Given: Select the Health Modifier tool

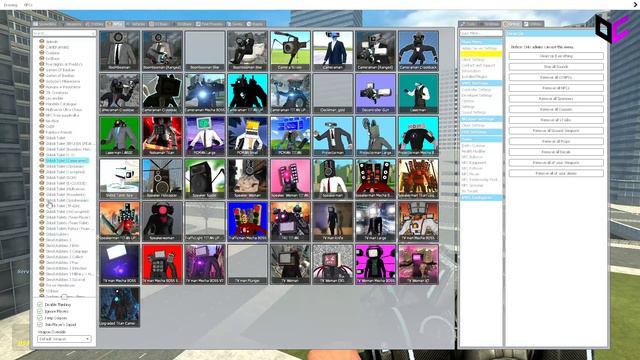Looking at the screenshot, I should tap(473, 151).
